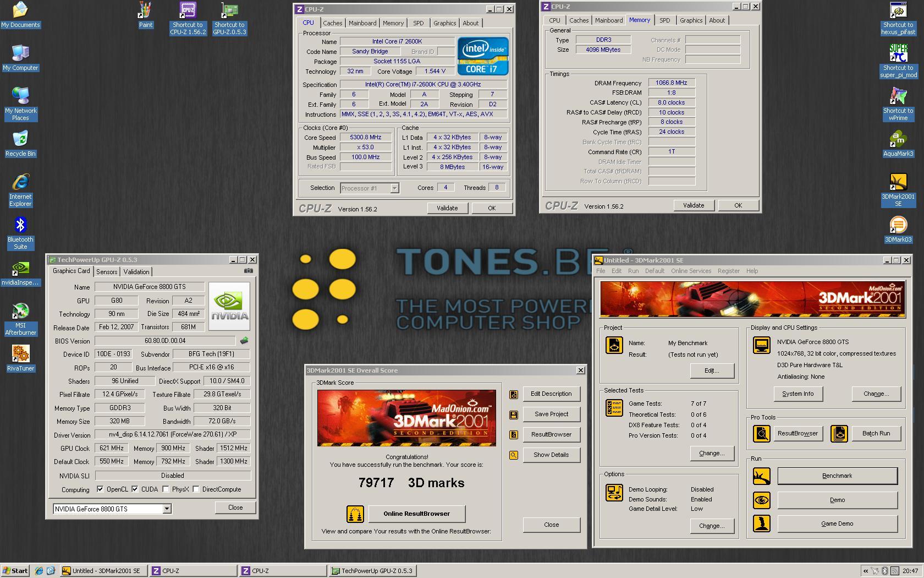Open Shortcut to hexus_pifast icon
Image resolution: width=924 pixels, height=578 pixels.
pyautogui.click(x=898, y=18)
